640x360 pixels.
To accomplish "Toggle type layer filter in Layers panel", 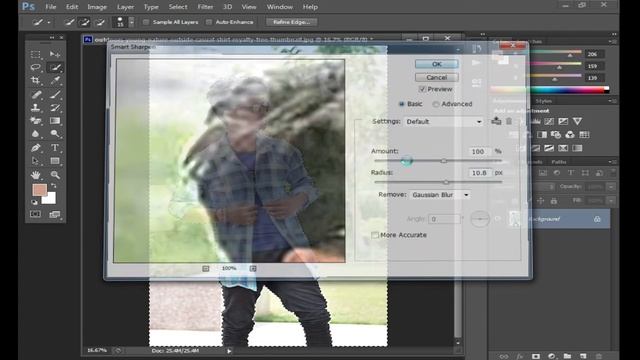I will click(571, 173).
